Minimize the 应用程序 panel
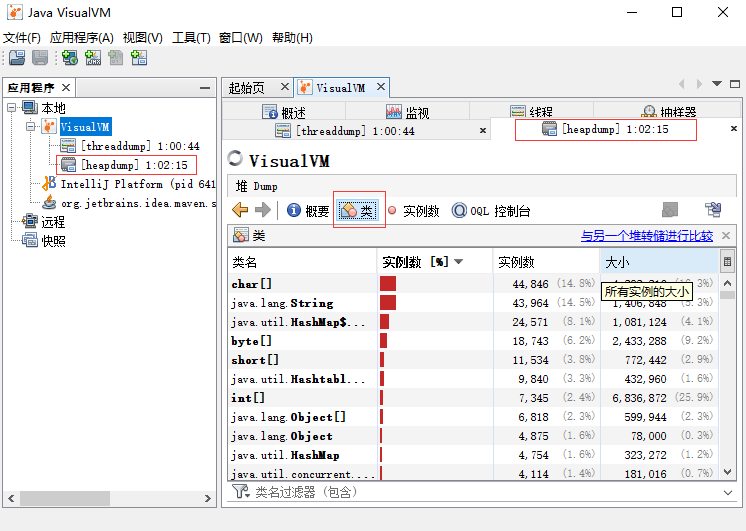Screen dimensions: 746x531 point(205,88)
